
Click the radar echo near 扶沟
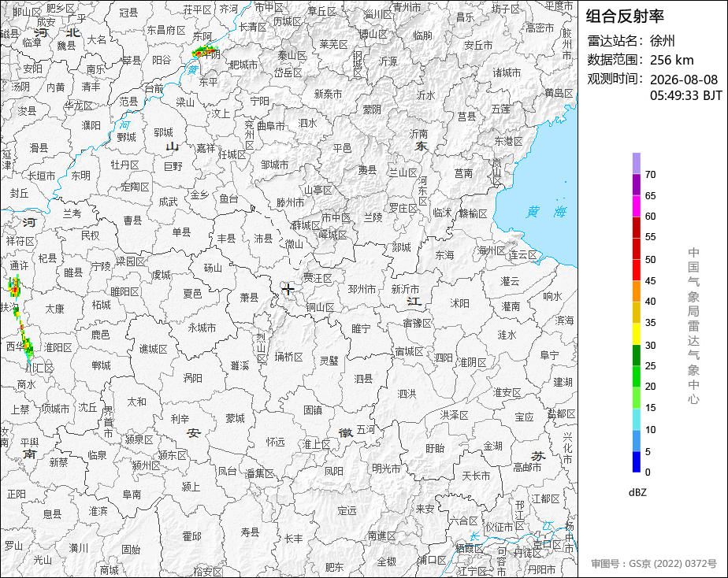15,286
